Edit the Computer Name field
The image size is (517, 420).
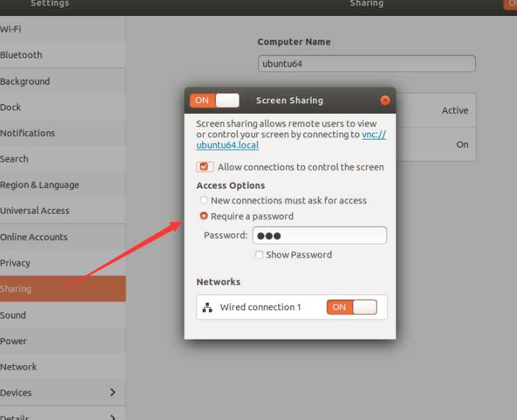coord(366,64)
